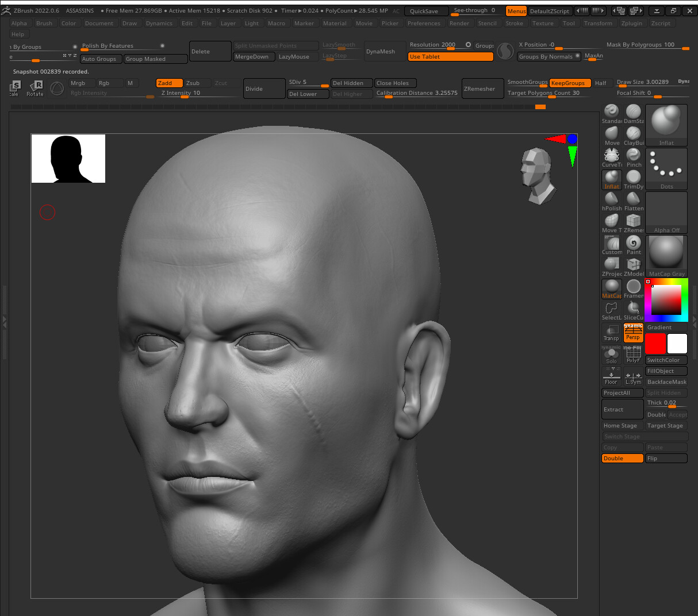Select the DamStandard brush
This screenshot has height=616, width=698.
click(633, 112)
